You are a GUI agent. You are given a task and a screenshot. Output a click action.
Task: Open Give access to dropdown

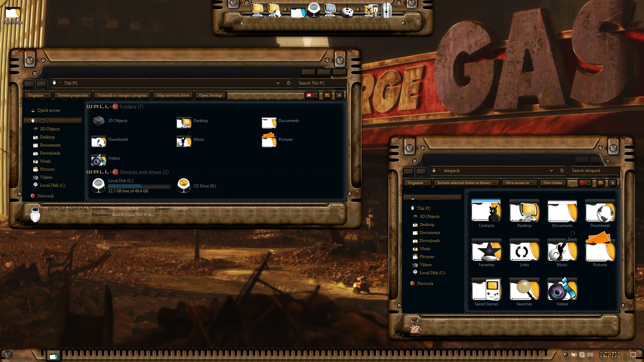pos(519,183)
